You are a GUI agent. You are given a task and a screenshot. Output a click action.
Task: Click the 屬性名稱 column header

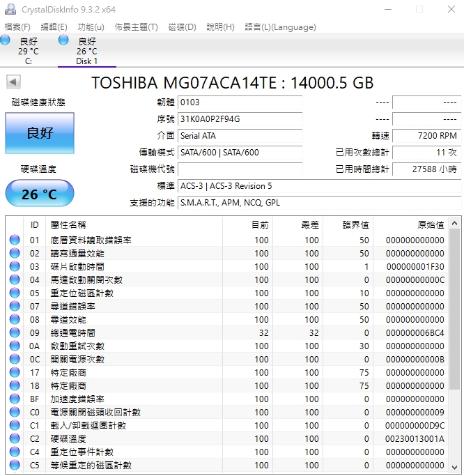[x=134, y=225]
